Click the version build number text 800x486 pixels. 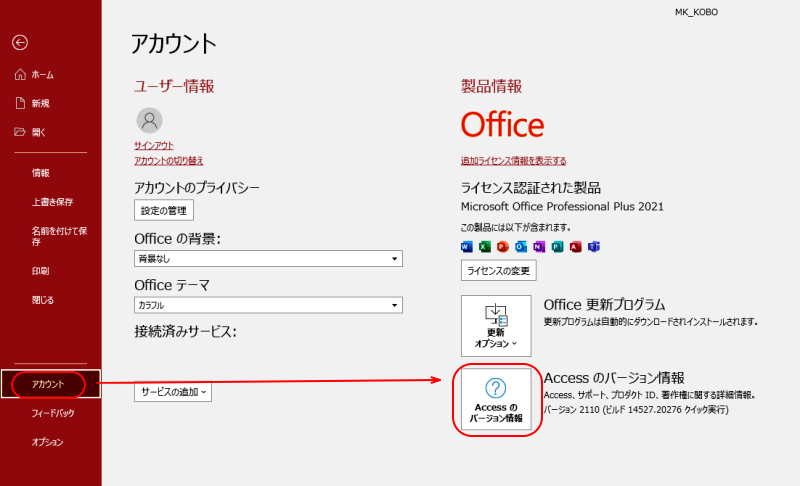(x=636, y=410)
